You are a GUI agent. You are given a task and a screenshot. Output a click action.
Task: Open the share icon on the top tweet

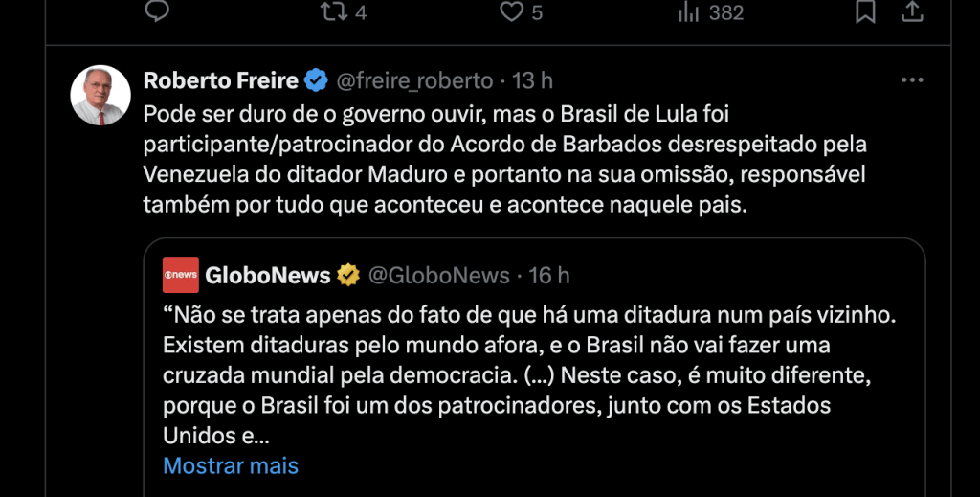912,11
